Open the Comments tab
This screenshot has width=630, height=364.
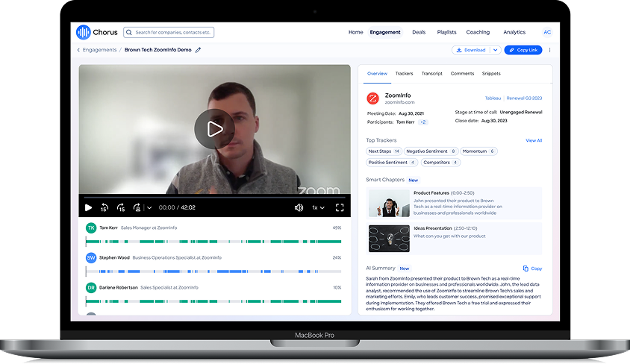point(462,73)
